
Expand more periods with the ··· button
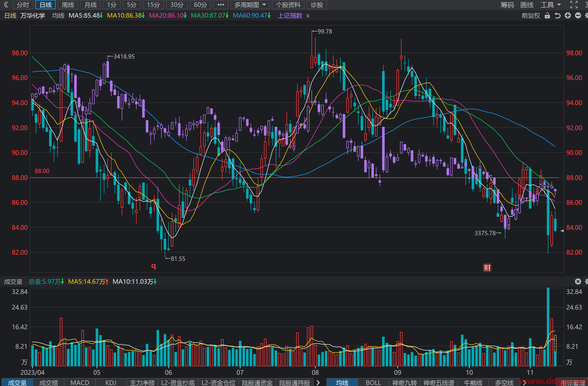click(x=221, y=5)
